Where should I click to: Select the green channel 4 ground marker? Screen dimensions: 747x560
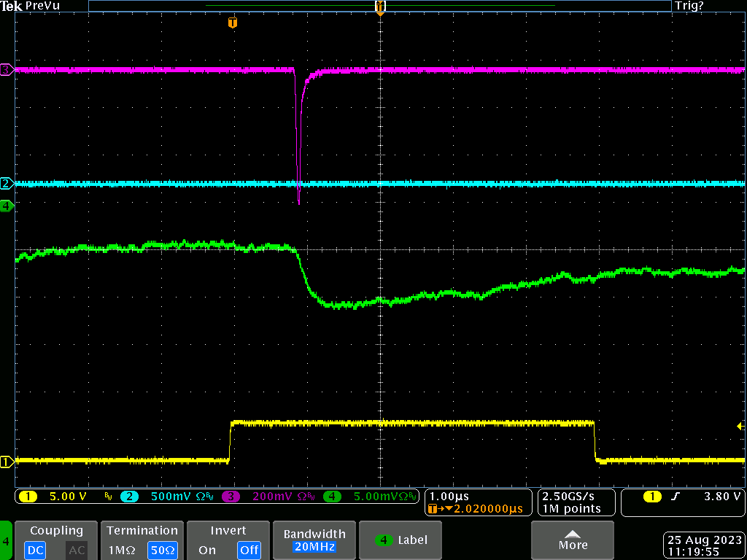tap(7, 206)
